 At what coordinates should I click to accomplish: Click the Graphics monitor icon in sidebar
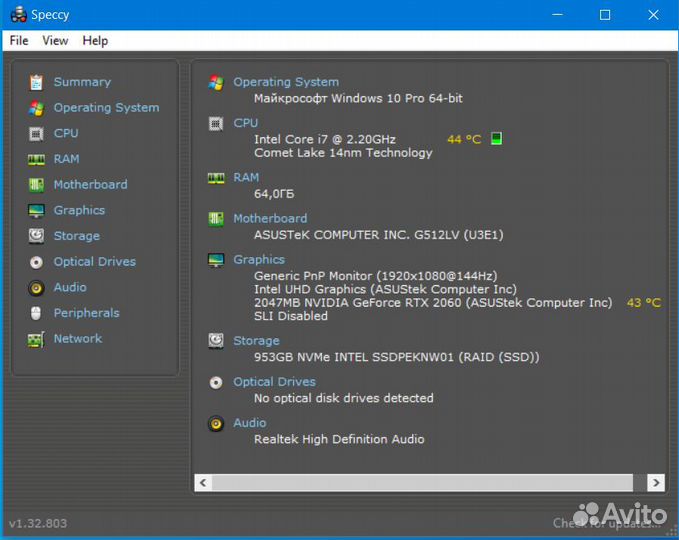[x=36, y=211]
